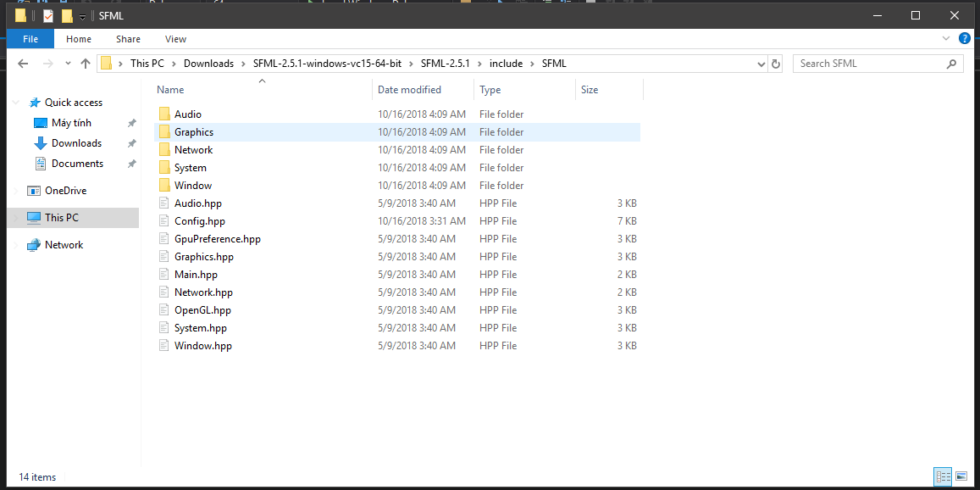Refresh the folder view with the refresh icon

pyautogui.click(x=776, y=63)
